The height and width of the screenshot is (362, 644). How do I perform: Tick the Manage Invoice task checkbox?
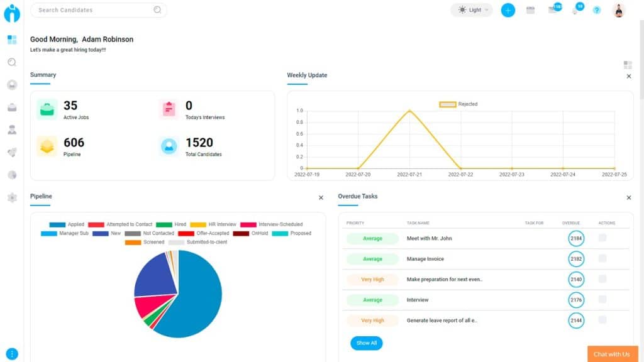pos(602,258)
